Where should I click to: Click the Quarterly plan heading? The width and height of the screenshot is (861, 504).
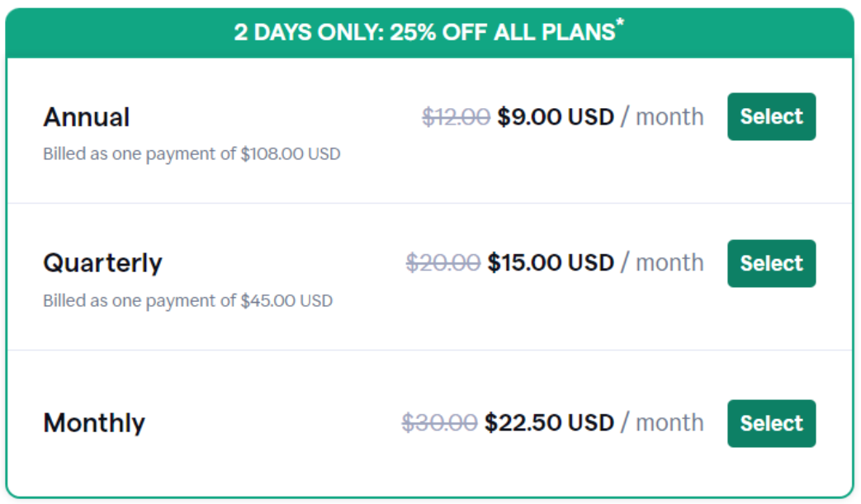point(102,262)
